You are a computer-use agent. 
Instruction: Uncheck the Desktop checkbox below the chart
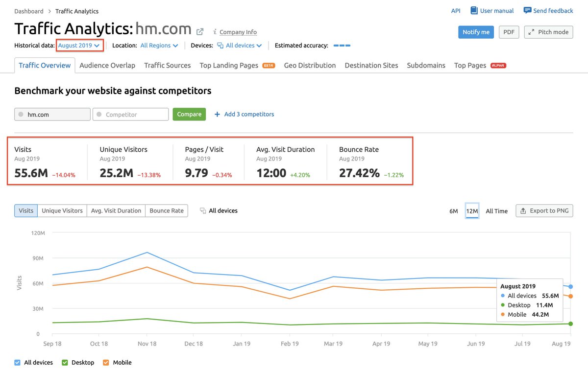[x=64, y=362]
